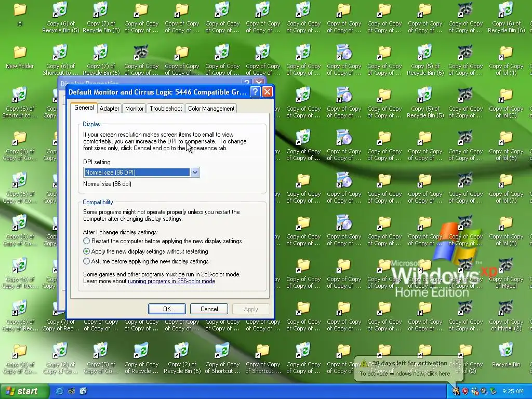Screen dimensions: 532x399
Task: Select Copy of Copy of lol (7) folder
Action: point(506,188)
